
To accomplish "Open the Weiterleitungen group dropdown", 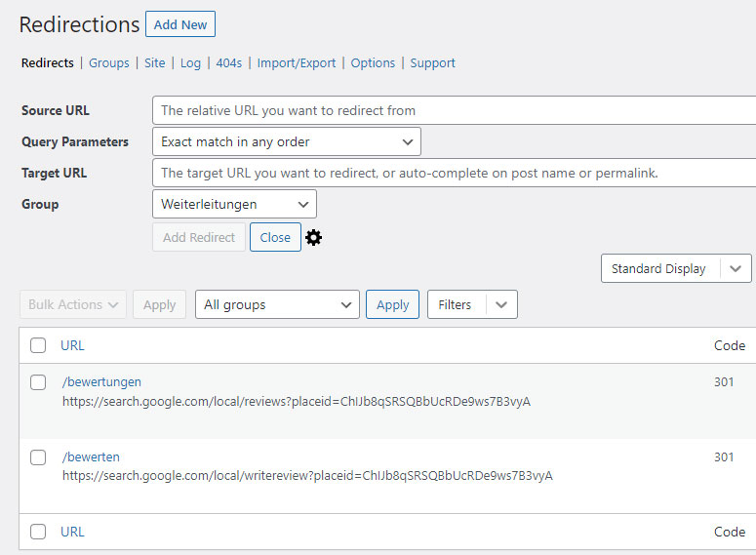I will [x=234, y=204].
